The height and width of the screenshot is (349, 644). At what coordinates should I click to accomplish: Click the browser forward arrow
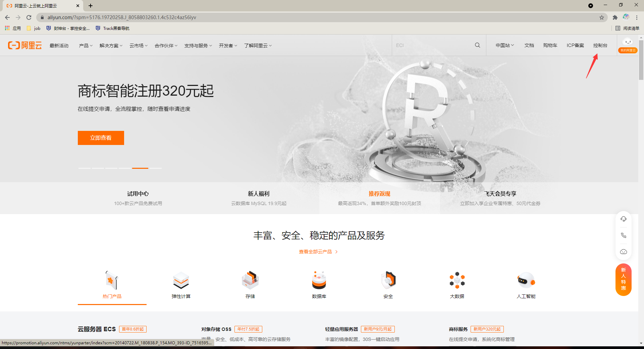pyautogui.click(x=18, y=17)
